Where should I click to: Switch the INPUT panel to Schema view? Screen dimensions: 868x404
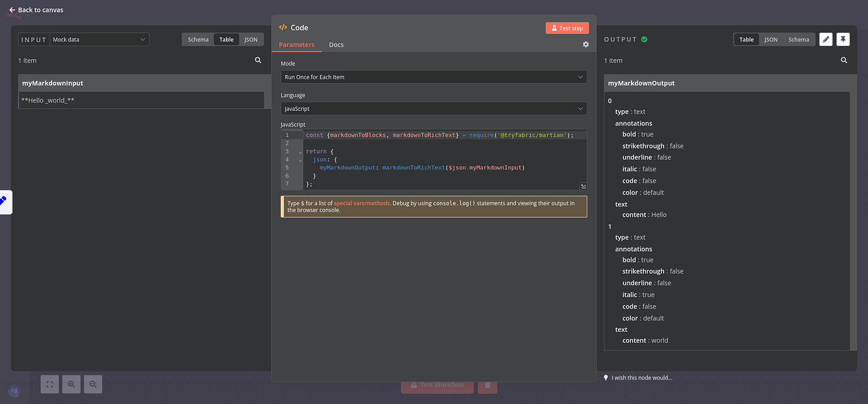point(198,39)
